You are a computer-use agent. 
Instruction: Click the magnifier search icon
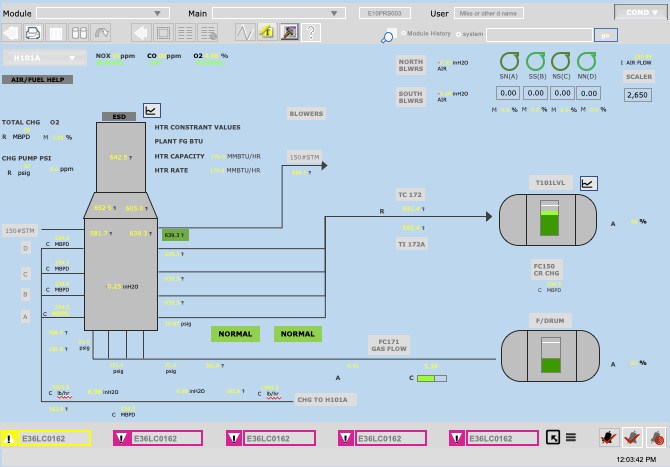(x=387, y=37)
